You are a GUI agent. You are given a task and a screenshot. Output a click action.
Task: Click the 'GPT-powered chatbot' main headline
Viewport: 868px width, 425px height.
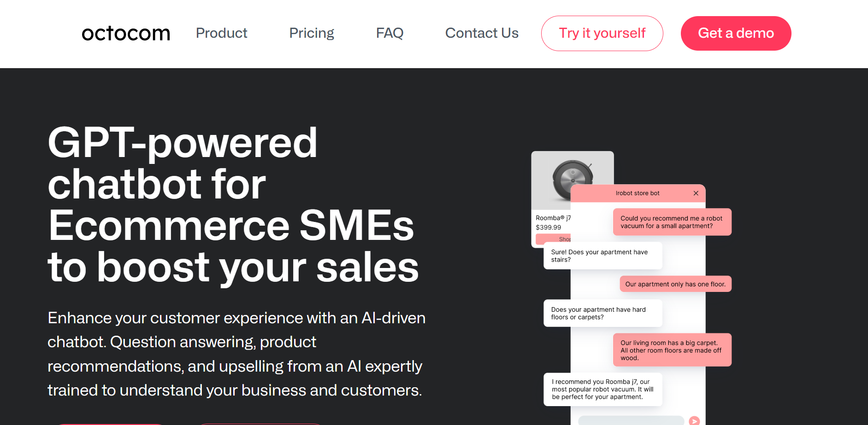click(233, 204)
